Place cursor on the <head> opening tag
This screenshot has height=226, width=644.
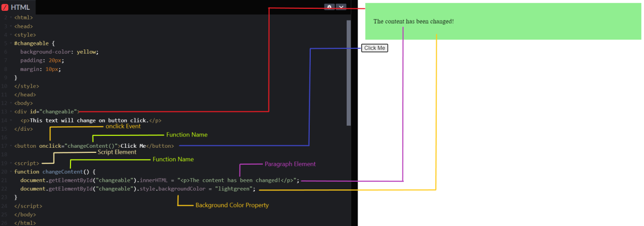pyautogui.click(x=24, y=26)
